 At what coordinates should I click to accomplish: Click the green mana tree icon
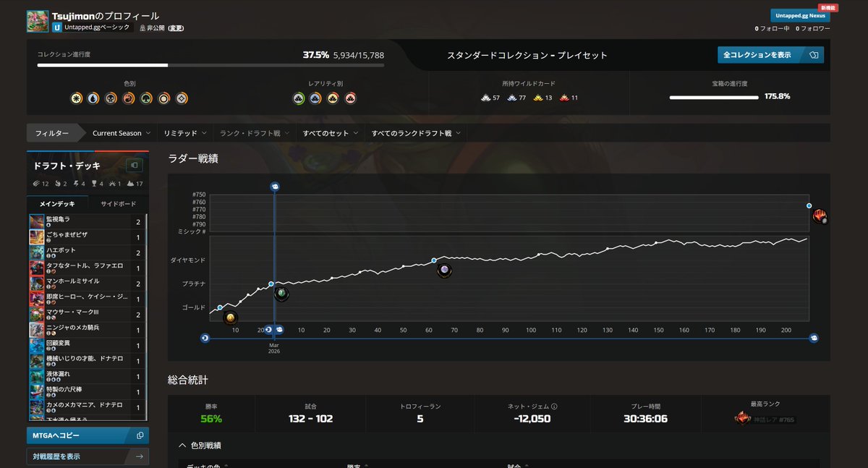point(146,98)
